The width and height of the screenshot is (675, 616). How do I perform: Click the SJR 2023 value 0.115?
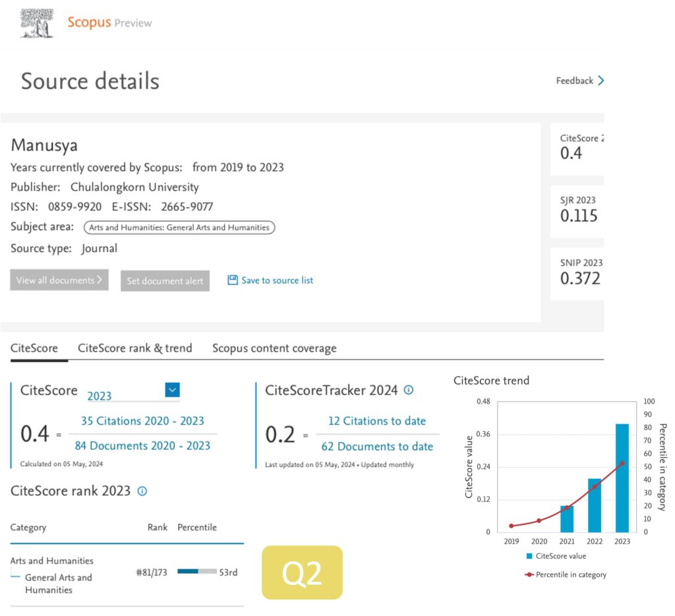tap(579, 216)
